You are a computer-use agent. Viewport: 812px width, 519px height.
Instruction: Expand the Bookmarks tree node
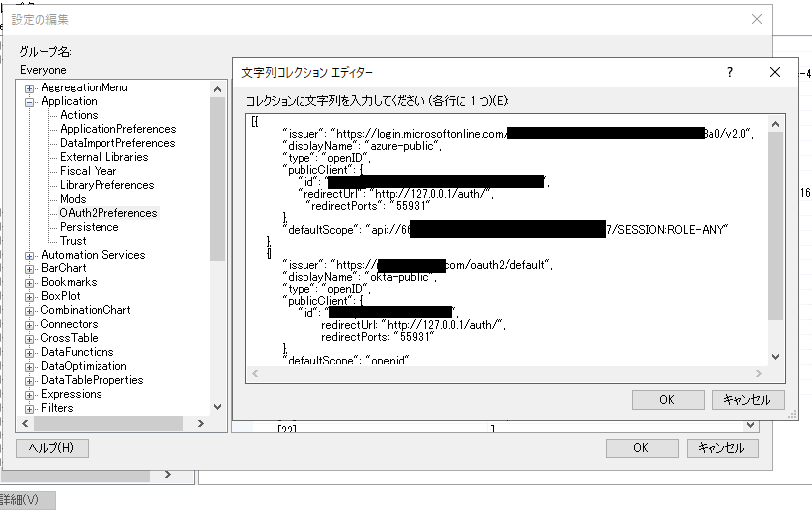[x=30, y=283]
